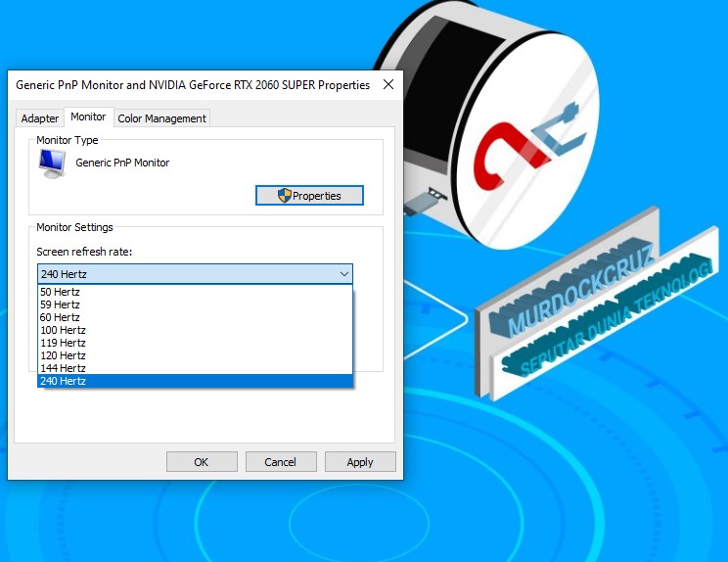Pick the highlighted 240 Hertz entry
This screenshot has width=728, height=562.
coord(195,381)
